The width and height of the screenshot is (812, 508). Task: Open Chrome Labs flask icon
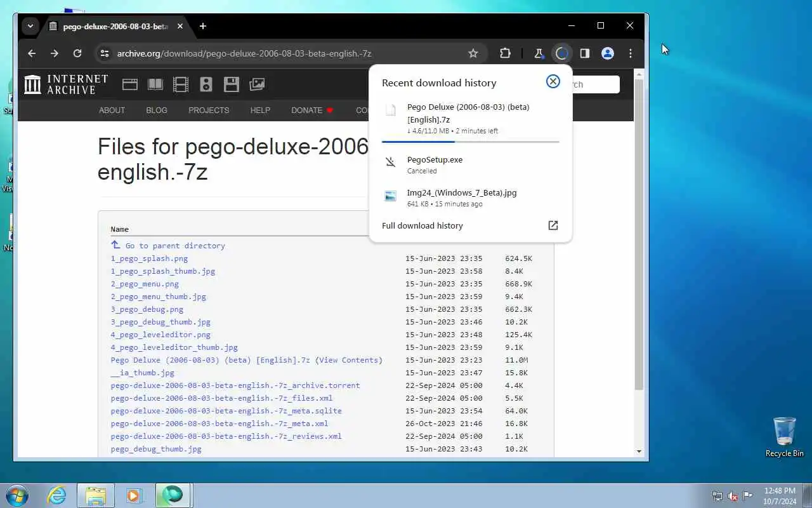539,53
